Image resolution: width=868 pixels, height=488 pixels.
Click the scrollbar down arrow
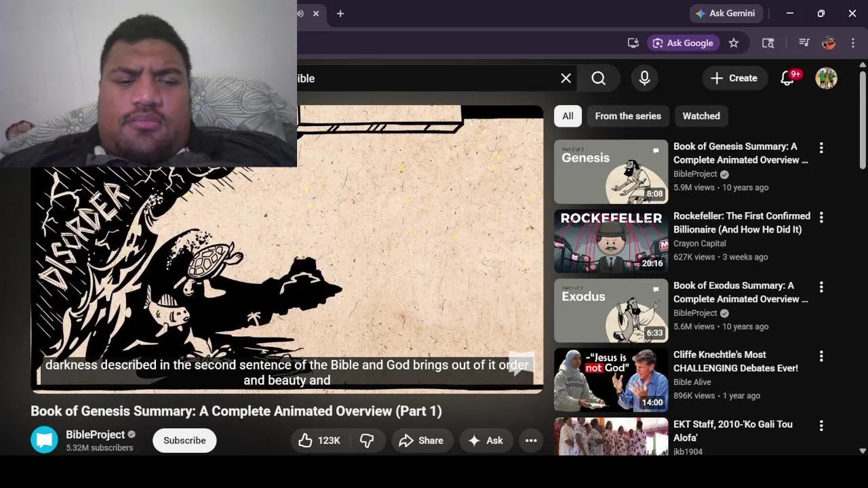click(x=863, y=451)
